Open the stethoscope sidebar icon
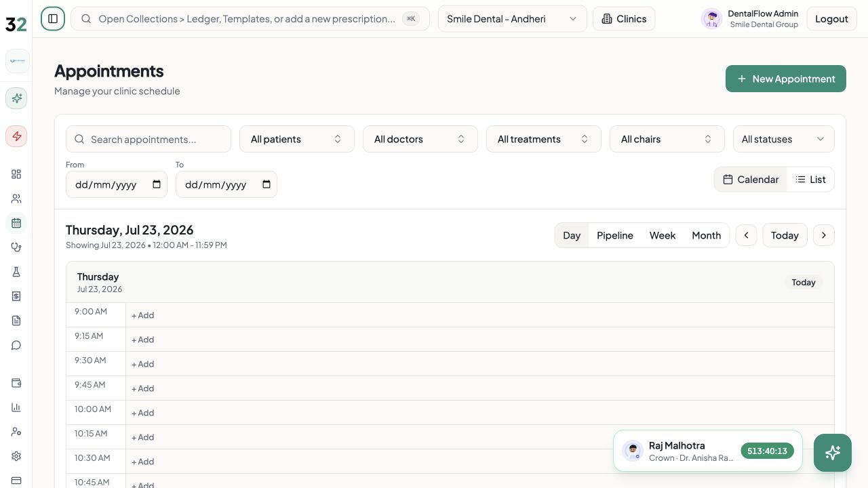The image size is (868, 488). pos(16,247)
